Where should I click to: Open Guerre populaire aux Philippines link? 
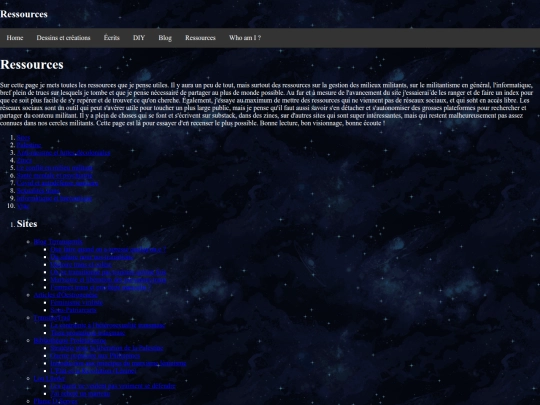[x=95, y=355]
